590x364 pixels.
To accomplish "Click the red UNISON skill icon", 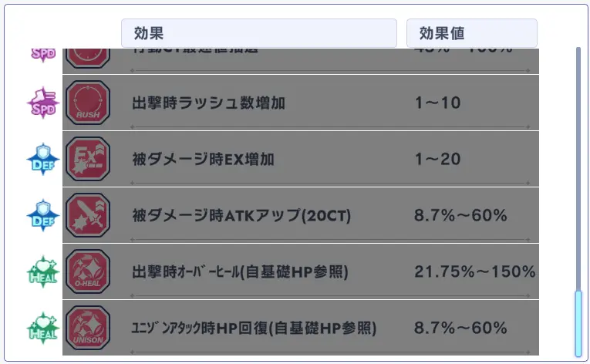I will tap(88, 328).
